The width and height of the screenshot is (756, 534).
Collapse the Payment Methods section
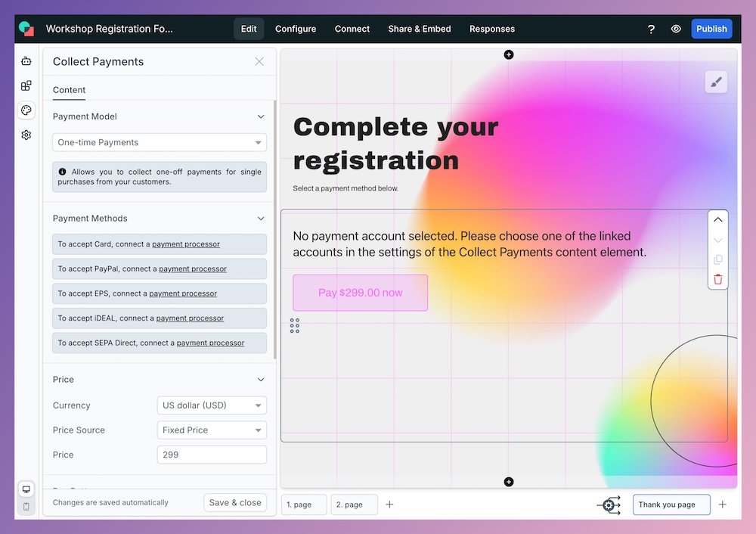[261, 219]
